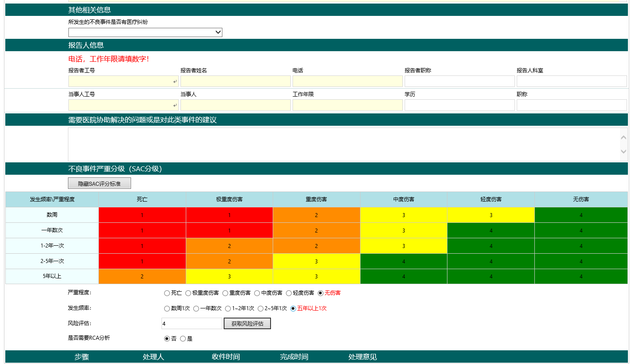Open the 医疗纠纷 dropdown list
Viewport: 631px width, 364px height.
145,32
